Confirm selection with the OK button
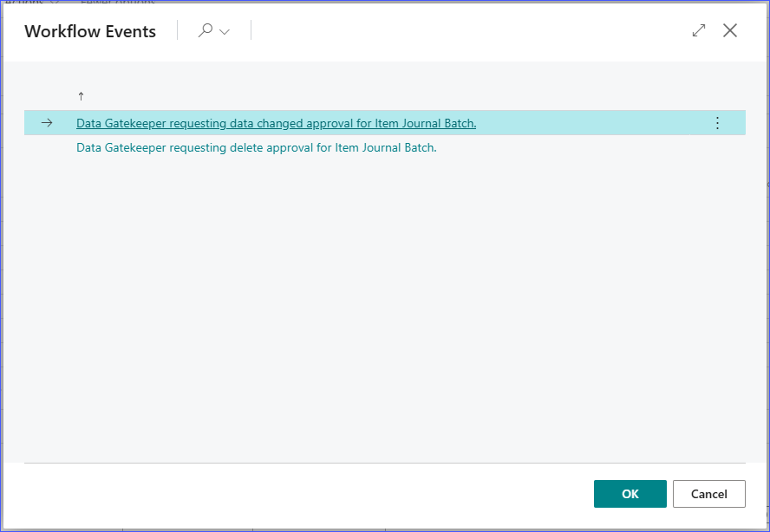 click(630, 494)
